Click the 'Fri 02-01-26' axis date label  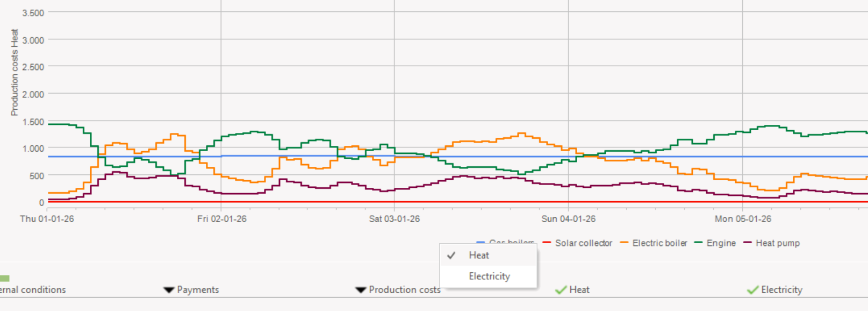click(x=221, y=219)
